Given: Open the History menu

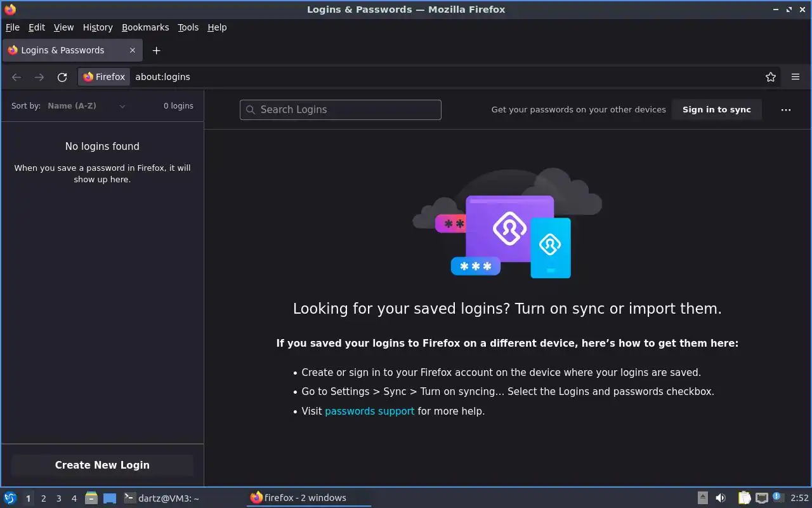Looking at the screenshot, I should [x=98, y=27].
